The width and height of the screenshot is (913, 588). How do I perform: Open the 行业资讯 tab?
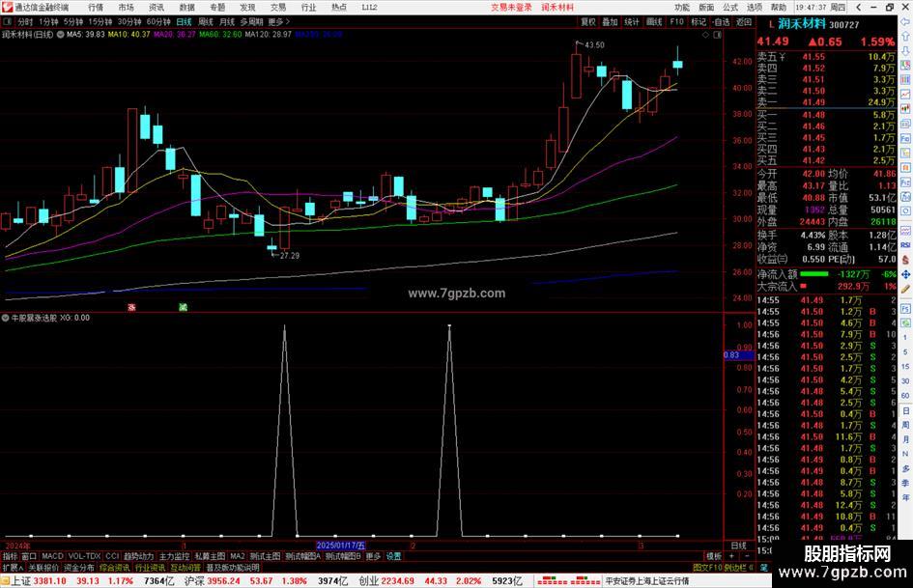(150, 568)
